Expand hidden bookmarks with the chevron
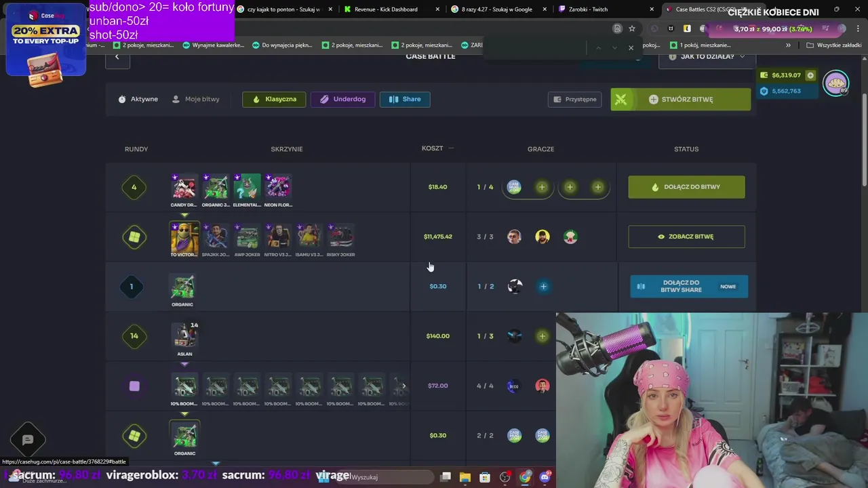 coord(788,45)
